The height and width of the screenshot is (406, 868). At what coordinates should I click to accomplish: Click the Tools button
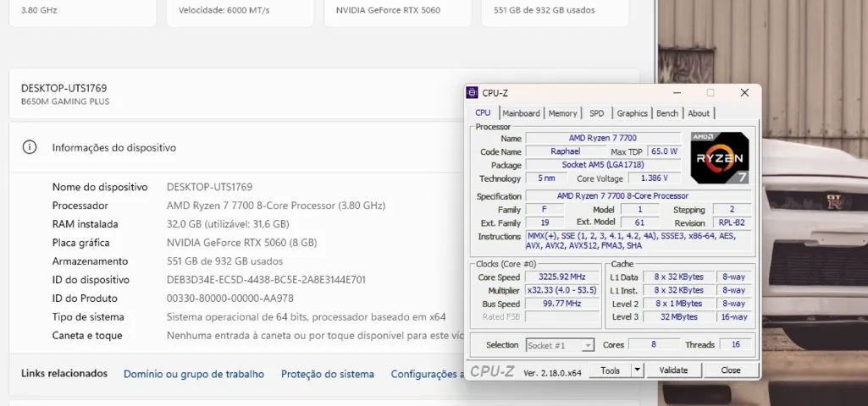coord(610,370)
